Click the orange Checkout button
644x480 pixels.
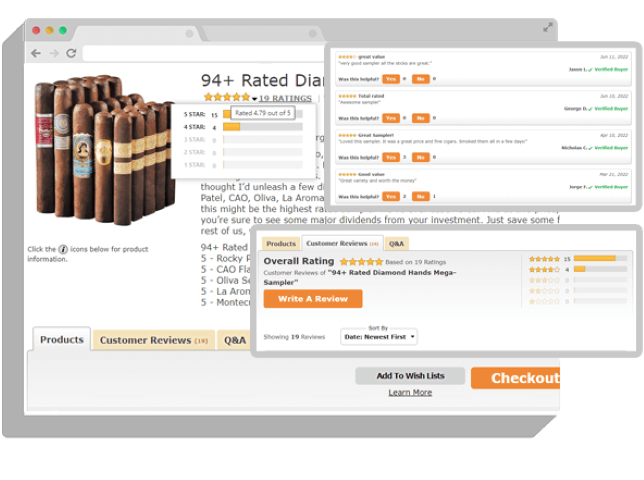pyautogui.click(x=516, y=378)
